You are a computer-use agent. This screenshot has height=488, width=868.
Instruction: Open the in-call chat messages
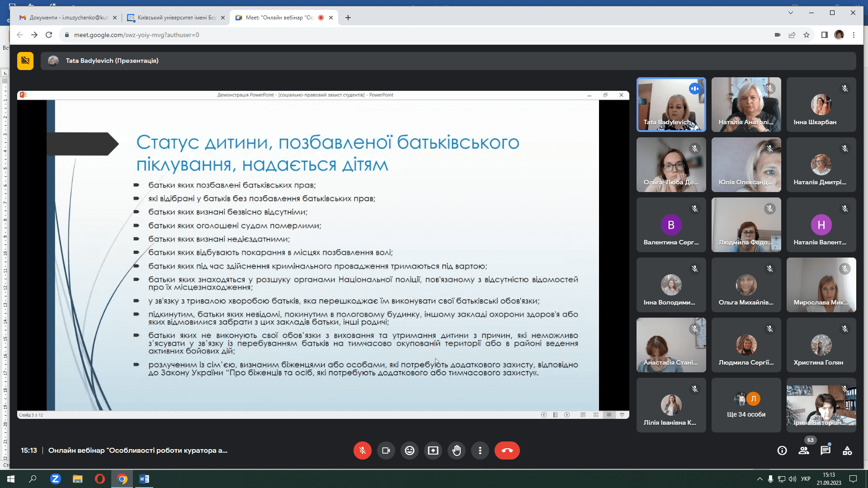point(826,450)
